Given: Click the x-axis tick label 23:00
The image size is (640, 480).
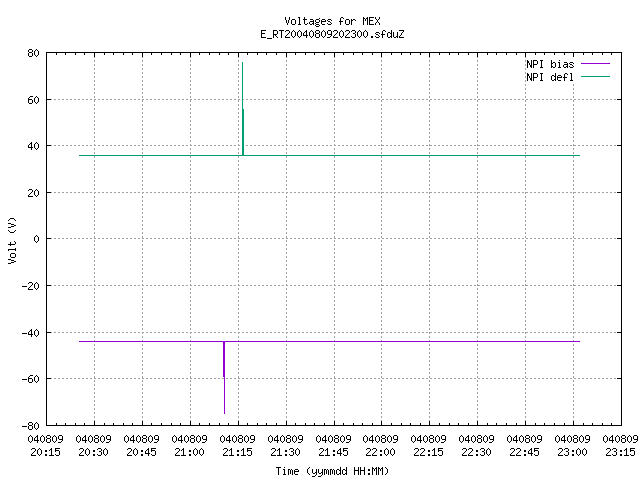Looking at the screenshot, I should click(572, 452).
